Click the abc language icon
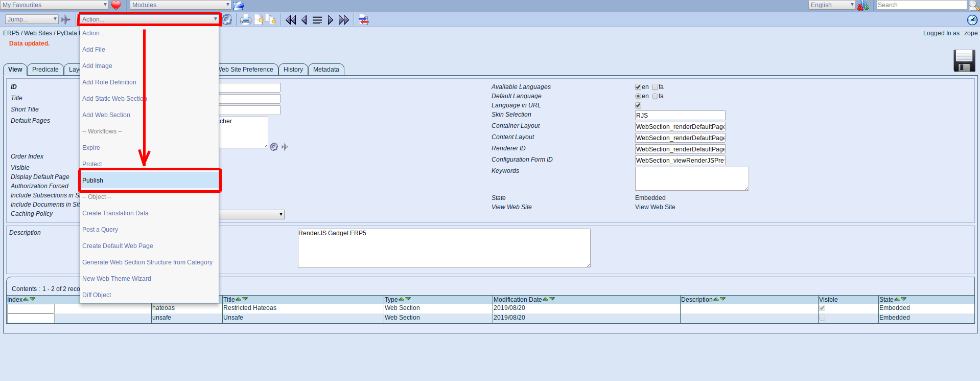The height and width of the screenshot is (381, 980). pyautogui.click(x=863, y=5)
